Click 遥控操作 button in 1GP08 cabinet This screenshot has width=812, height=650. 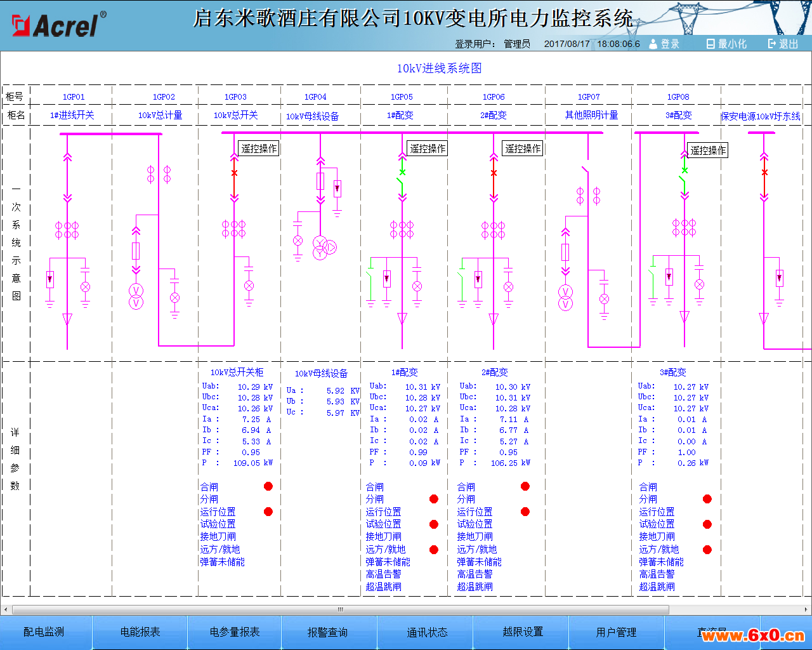(708, 150)
